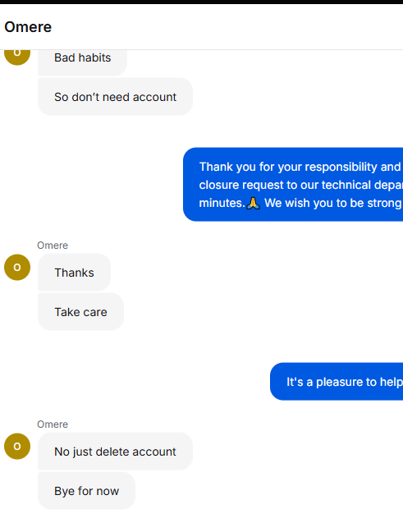403x532 pixels.
Task: Click the partially hidden avatar near 'Bad habits'
Action: [x=17, y=57]
